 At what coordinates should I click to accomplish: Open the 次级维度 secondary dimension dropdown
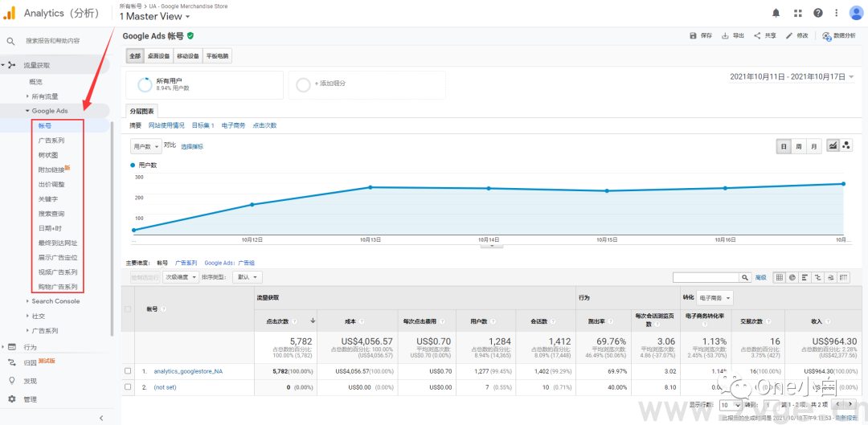point(181,277)
